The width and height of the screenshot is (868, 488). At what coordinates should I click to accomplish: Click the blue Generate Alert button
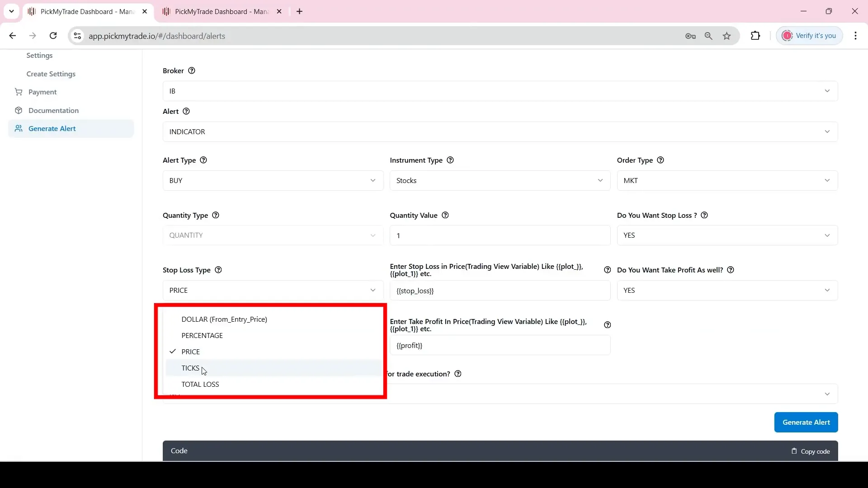click(x=806, y=422)
